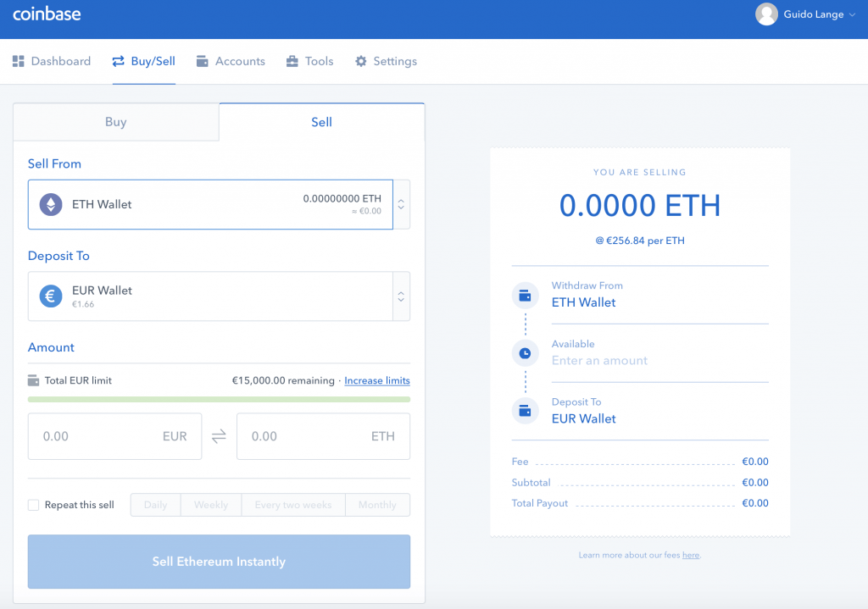
Task: Open the fees 'here' link
Action: point(691,556)
